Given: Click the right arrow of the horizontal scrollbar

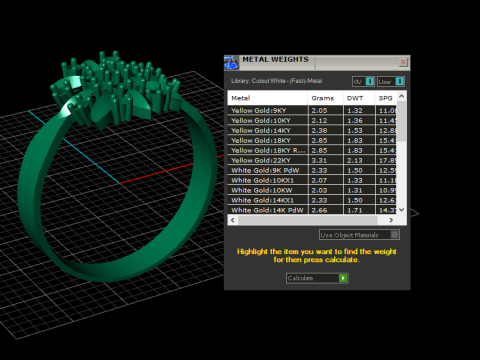Looking at the screenshot, I should pos(391,220).
